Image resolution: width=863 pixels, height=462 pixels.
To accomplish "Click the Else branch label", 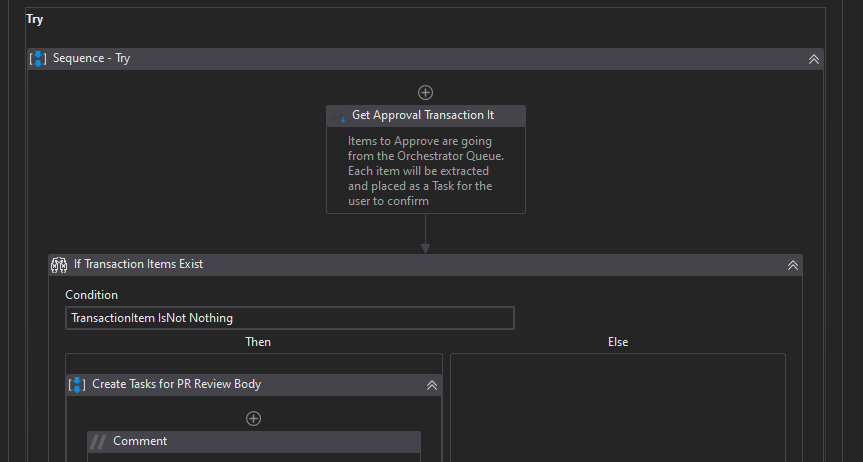I will 618,342.
